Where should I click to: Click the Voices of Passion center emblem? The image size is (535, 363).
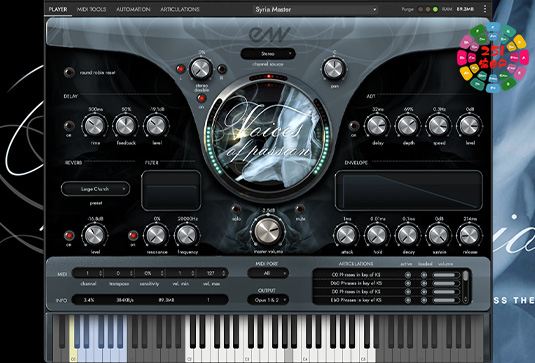tap(268, 136)
